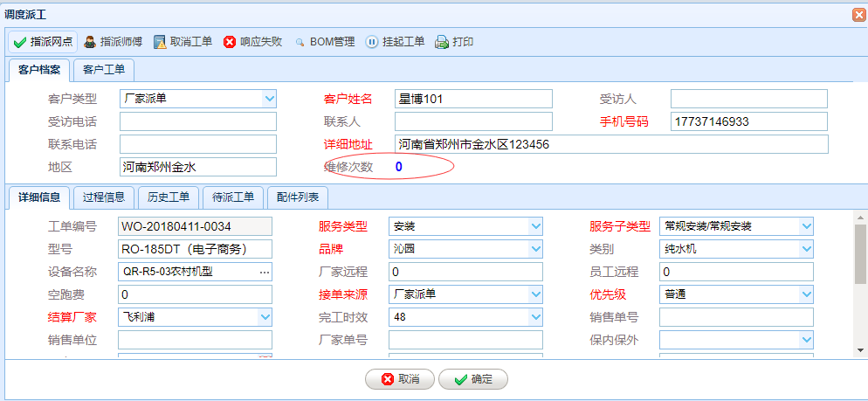Expand the 客户类型 dropdown
The height and width of the screenshot is (401, 868).
269,99
